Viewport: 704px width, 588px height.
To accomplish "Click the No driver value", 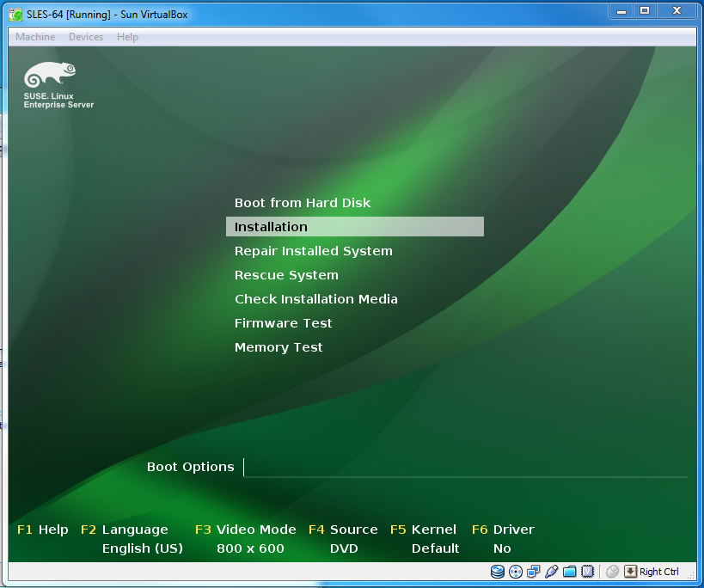I will point(502,548).
